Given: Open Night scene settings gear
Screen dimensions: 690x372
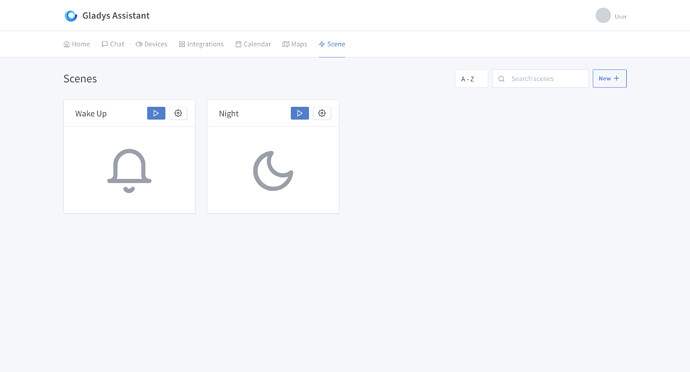Looking at the screenshot, I should 322,113.
